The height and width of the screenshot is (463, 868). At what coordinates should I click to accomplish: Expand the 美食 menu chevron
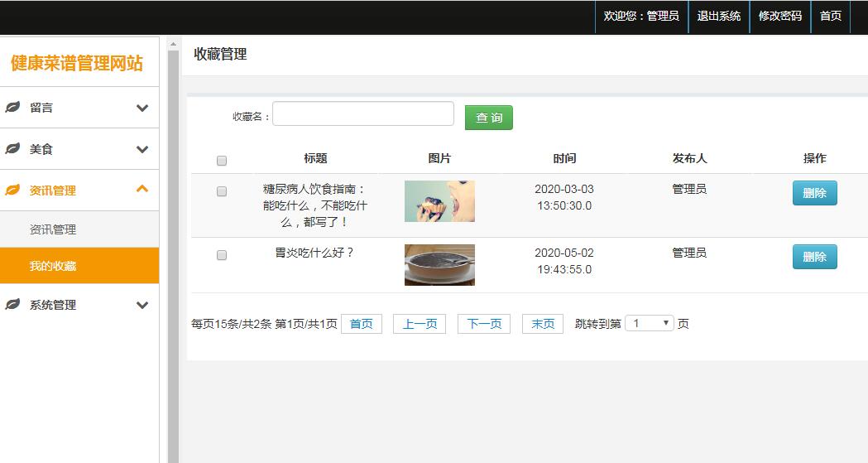[x=142, y=150]
